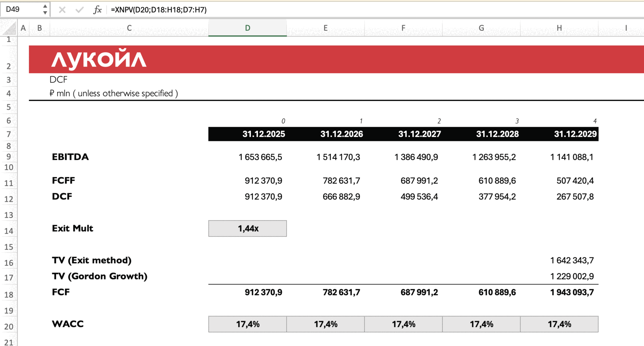Click the date cell 31.12.2027
Image resolution: width=644 pixels, height=346 pixels.
(x=420, y=134)
